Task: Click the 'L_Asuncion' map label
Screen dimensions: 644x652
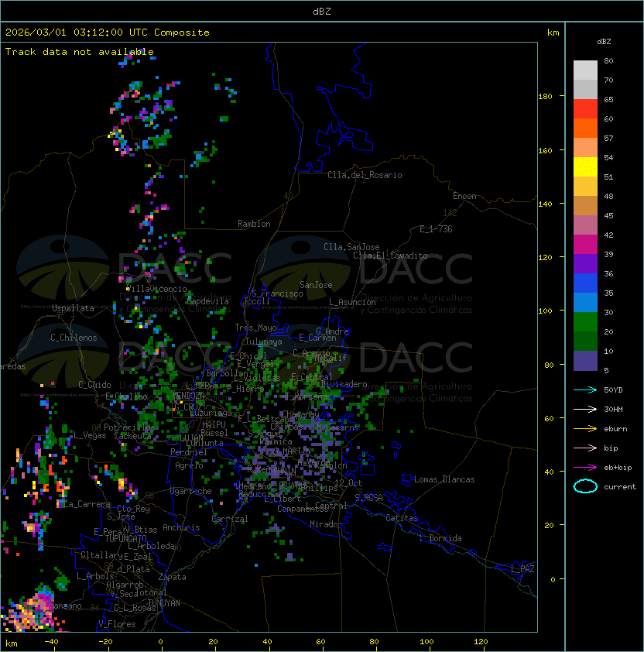Action: coord(352,302)
